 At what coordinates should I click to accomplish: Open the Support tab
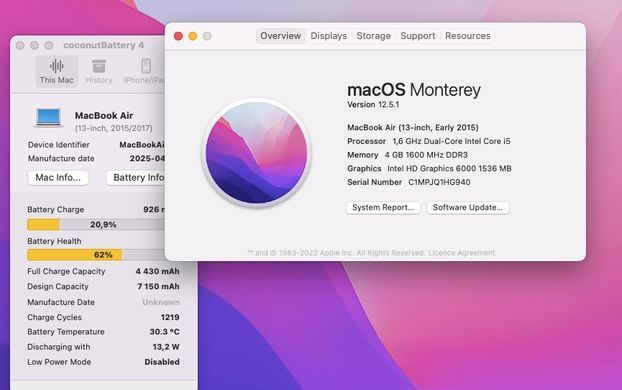pyautogui.click(x=418, y=36)
